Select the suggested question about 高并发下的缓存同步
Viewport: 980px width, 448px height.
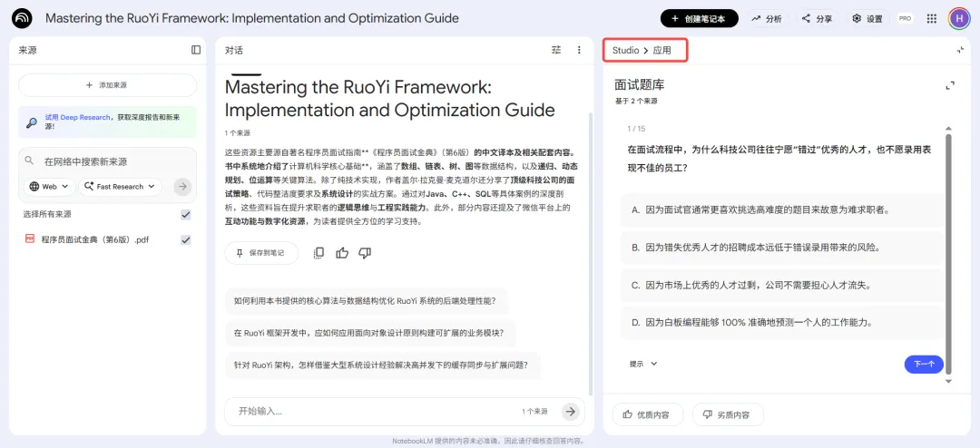[381, 365]
